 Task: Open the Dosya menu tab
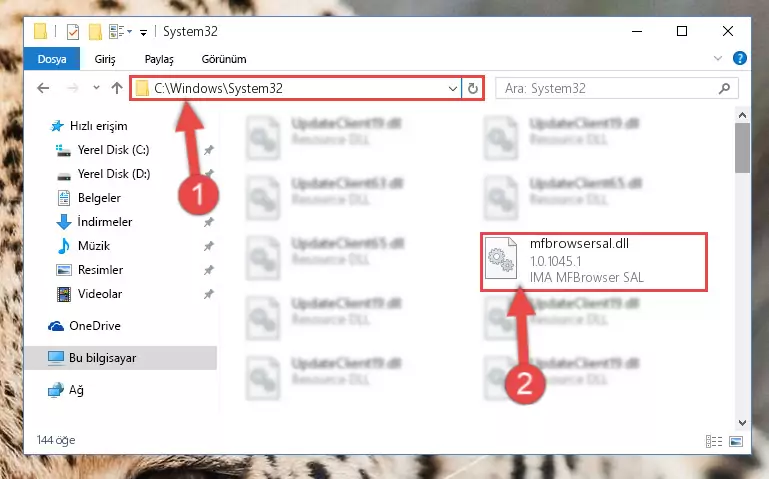(x=52, y=59)
